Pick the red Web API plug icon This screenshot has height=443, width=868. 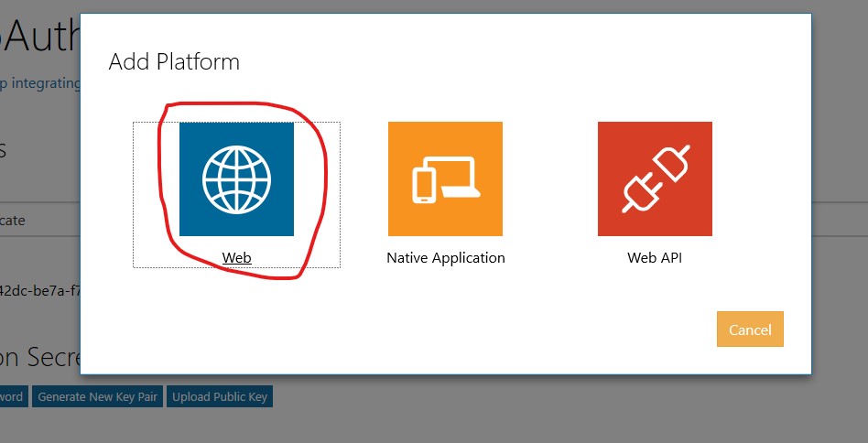pyautogui.click(x=655, y=178)
